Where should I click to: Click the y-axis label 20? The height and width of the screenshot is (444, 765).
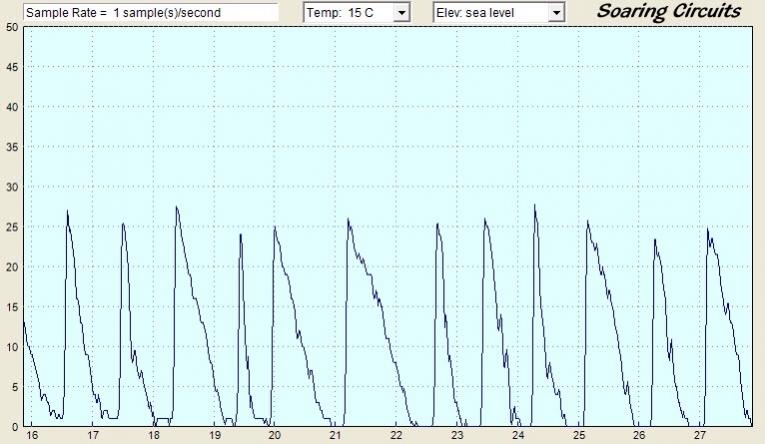pyautogui.click(x=12, y=267)
